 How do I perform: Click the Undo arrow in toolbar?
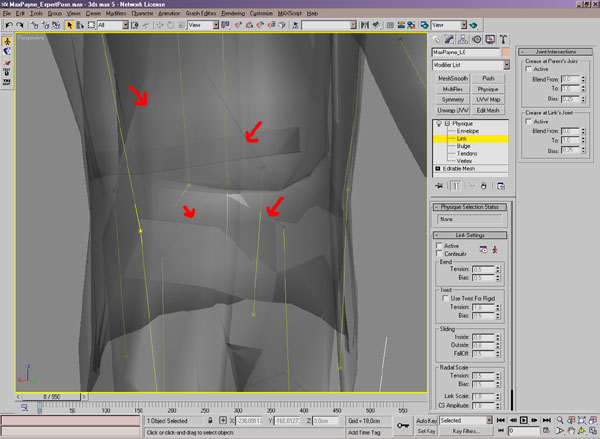10,24
